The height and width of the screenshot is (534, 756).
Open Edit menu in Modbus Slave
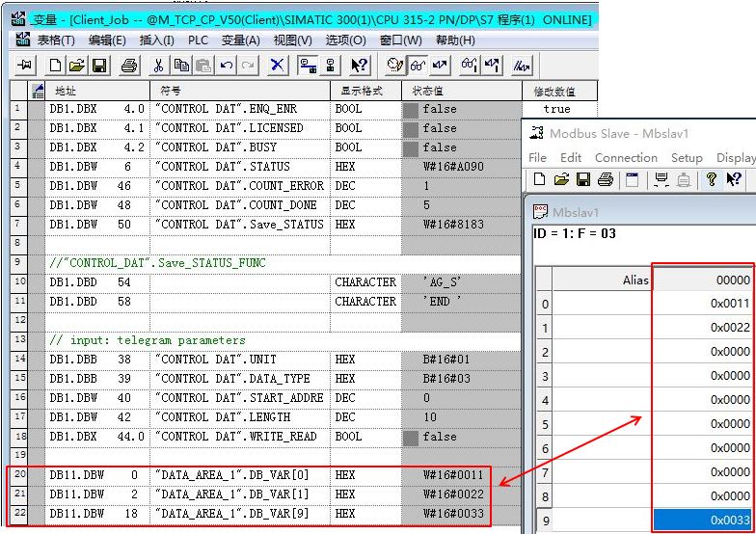[x=571, y=158]
